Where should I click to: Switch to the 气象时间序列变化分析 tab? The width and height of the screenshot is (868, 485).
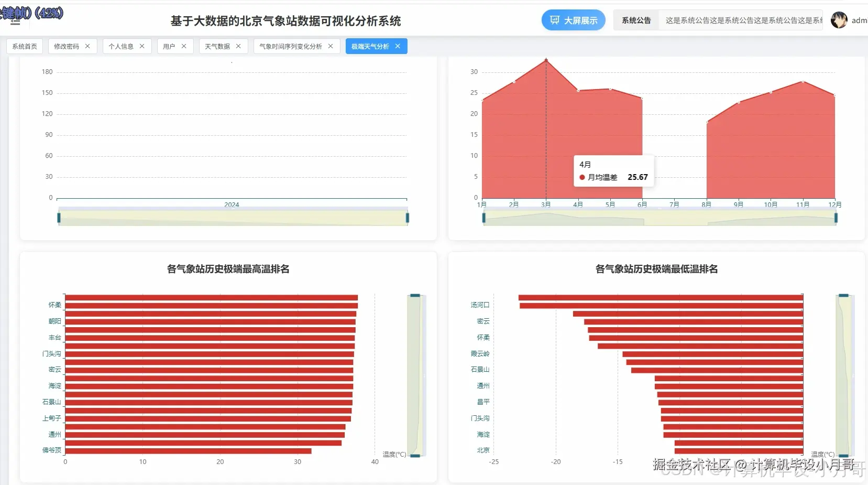click(x=291, y=46)
